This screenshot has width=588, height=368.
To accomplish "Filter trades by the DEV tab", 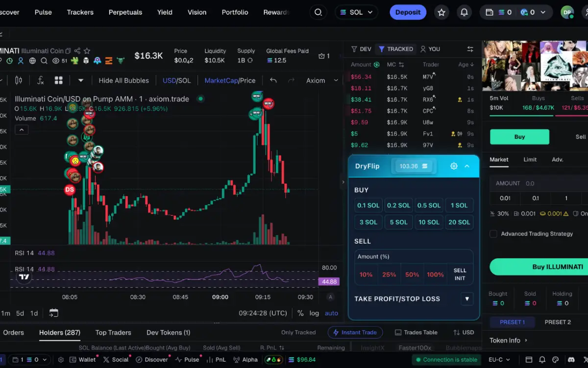I will click(361, 49).
